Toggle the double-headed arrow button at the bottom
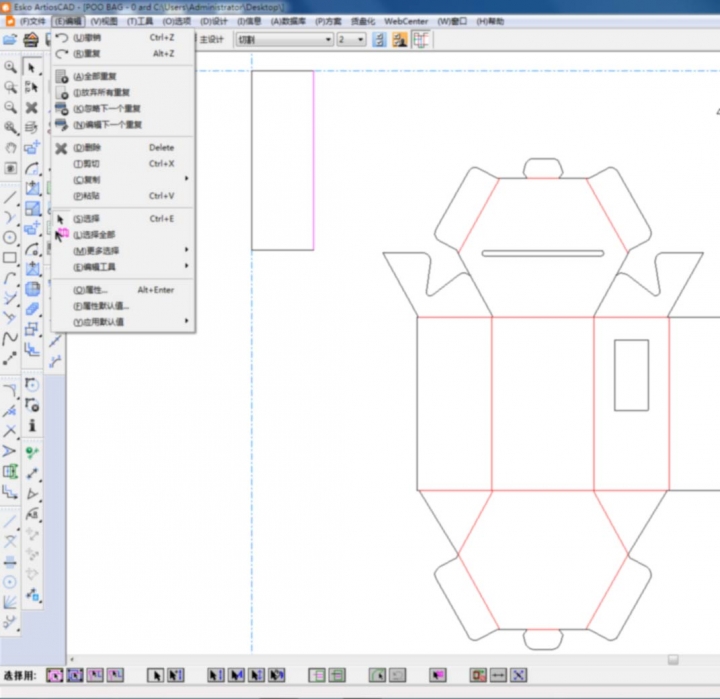Image resolution: width=720 pixels, height=699 pixels. coord(498,676)
